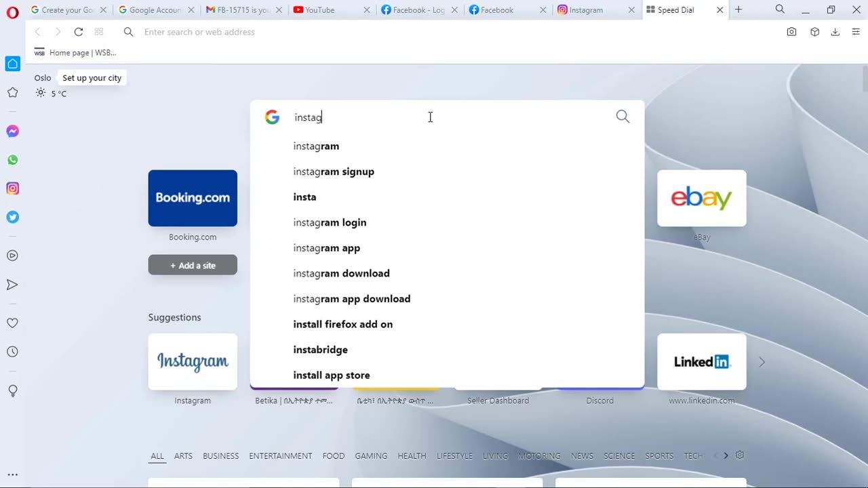Open the Opera menu logo

pos(12,12)
